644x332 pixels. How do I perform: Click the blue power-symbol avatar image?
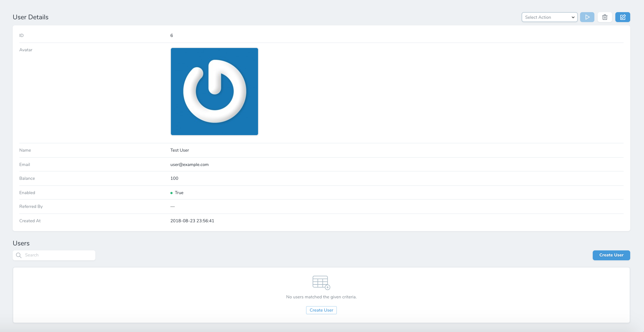(x=214, y=91)
